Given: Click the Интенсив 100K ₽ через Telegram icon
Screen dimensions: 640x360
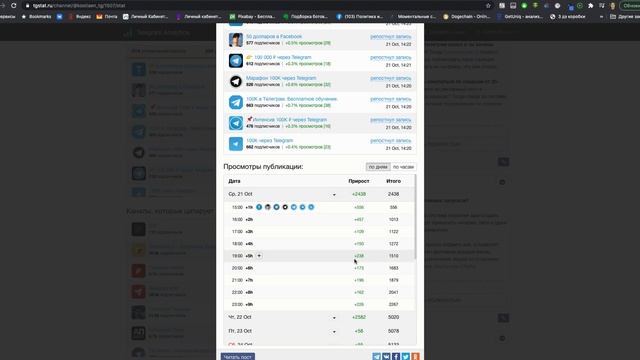Looking at the screenshot, I should point(236,123).
